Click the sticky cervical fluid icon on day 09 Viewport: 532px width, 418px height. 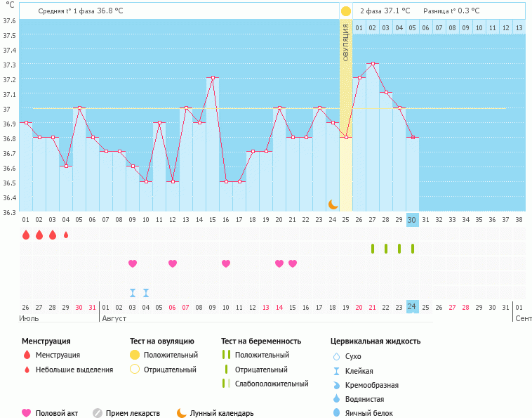133,292
